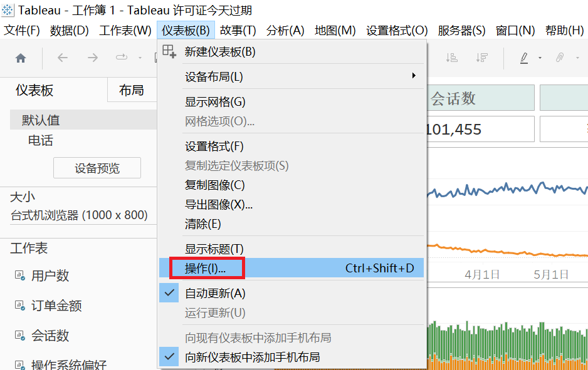Open the 设置格式(O) menu bar item
588x370 pixels.
(397, 30)
